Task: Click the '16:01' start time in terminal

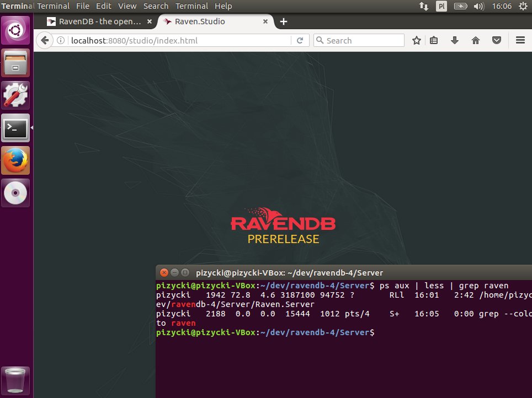Action: 427,295
